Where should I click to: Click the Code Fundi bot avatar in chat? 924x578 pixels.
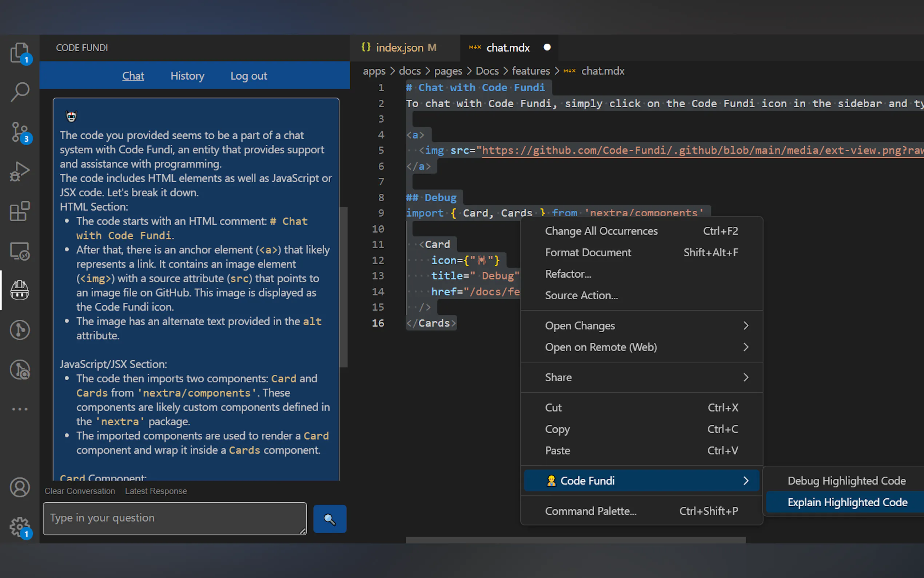71,116
